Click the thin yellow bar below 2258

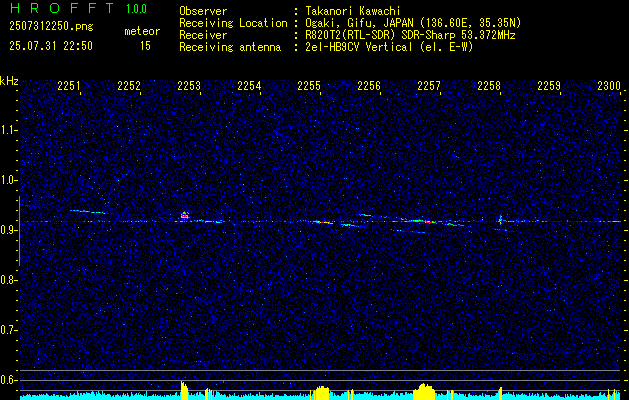coord(500,394)
